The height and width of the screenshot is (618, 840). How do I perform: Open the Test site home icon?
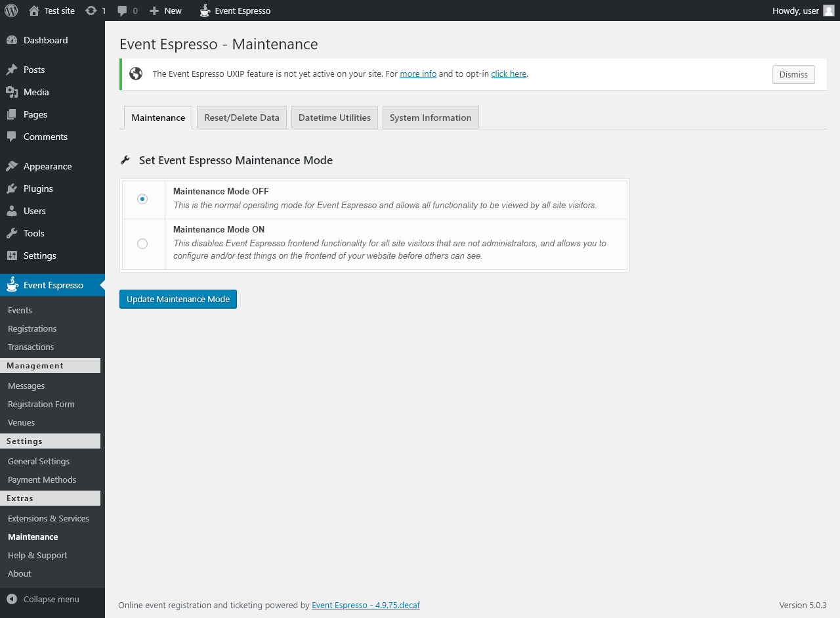(x=34, y=11)
